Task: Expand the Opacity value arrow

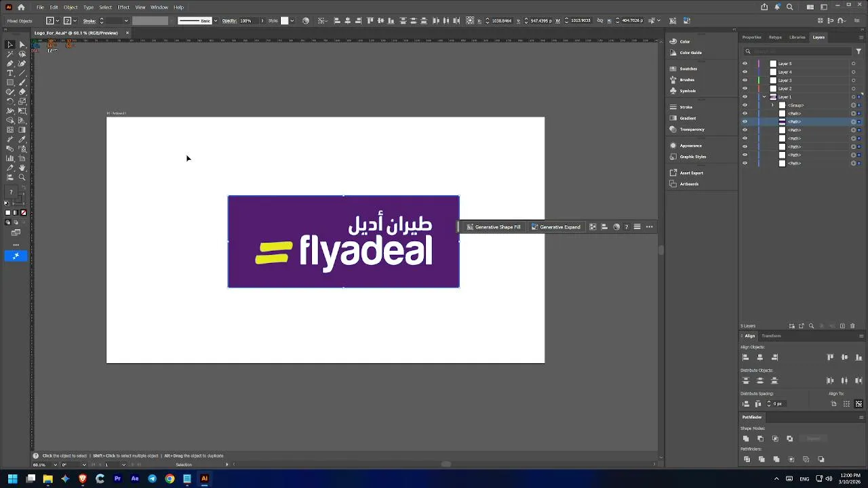Action: 262,20
